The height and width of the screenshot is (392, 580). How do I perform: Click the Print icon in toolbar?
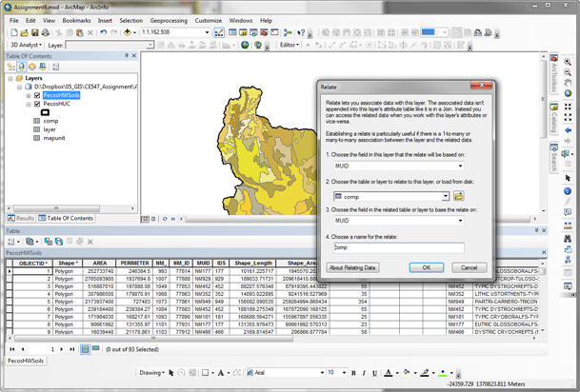coord(46,32)
